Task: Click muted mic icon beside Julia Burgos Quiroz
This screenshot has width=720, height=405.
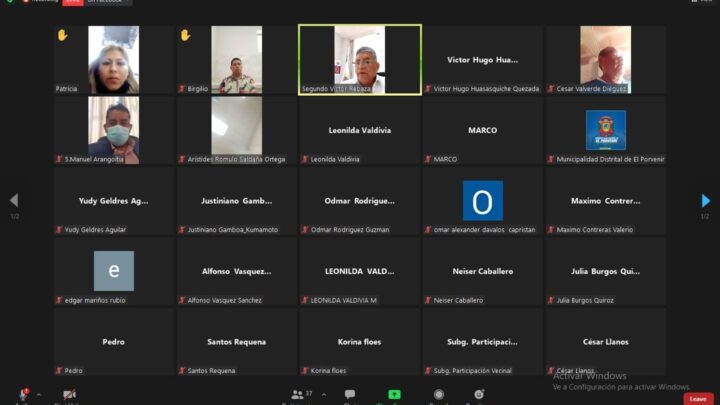Action: click(551, 300)
